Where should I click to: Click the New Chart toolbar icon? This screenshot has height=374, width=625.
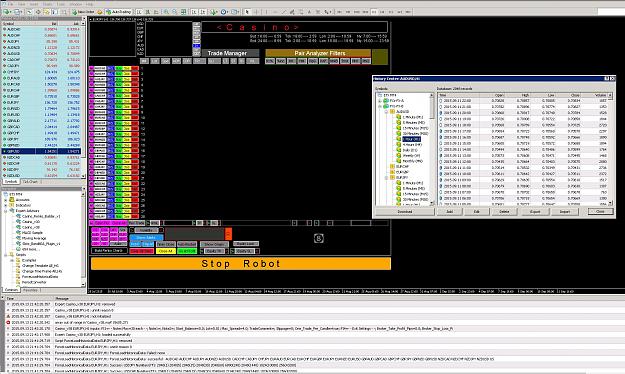7,12
